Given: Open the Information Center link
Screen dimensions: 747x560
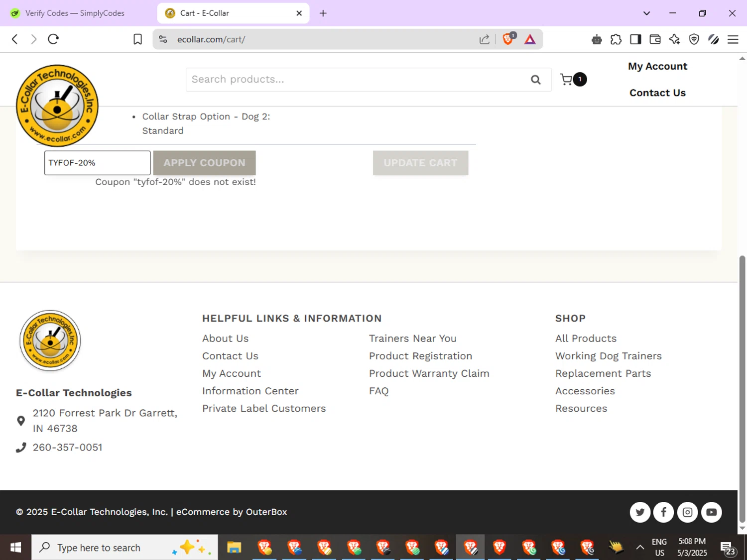Looking at the screenshot, I should coord(250,391).
